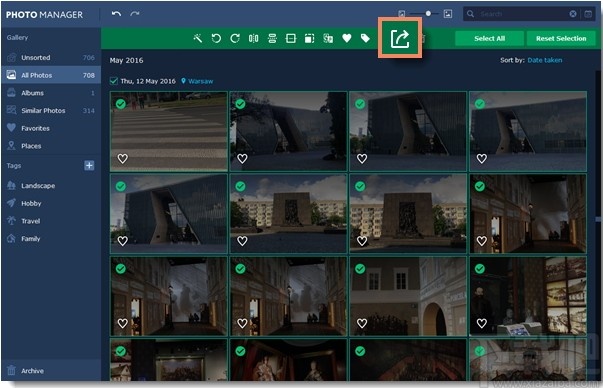Click the Redo arrow in the header

click(135, 14)
